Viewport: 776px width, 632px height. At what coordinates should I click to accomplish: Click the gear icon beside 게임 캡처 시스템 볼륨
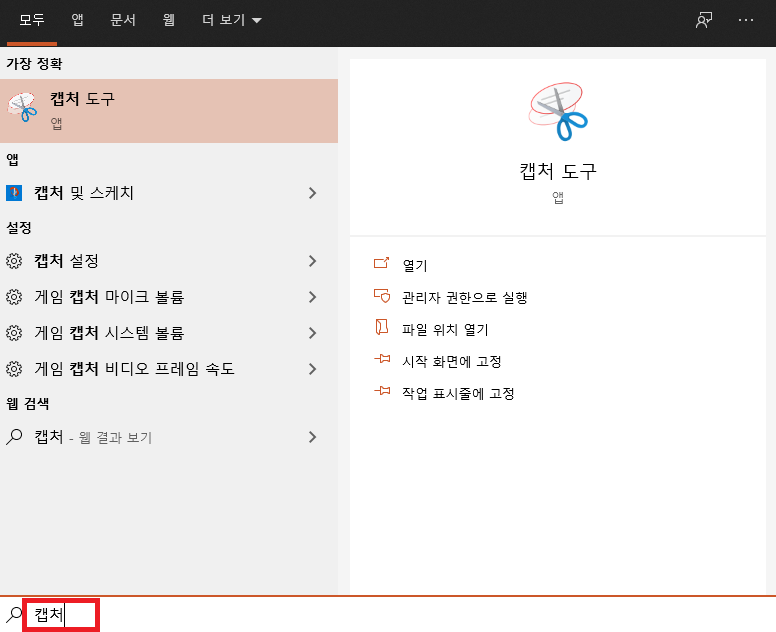coord(14,333)
